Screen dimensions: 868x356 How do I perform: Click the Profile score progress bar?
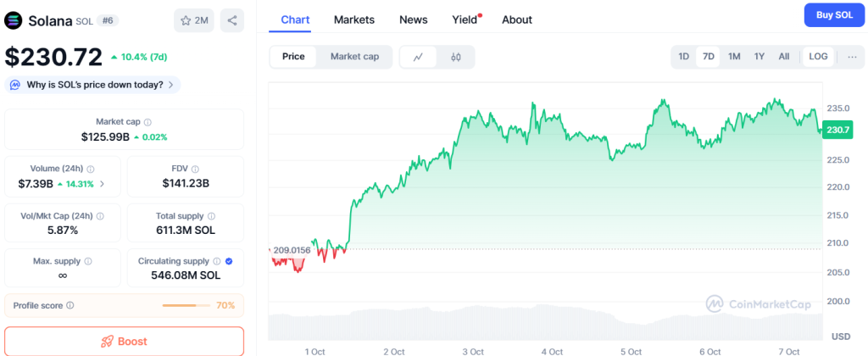click(x=186, y=305)
